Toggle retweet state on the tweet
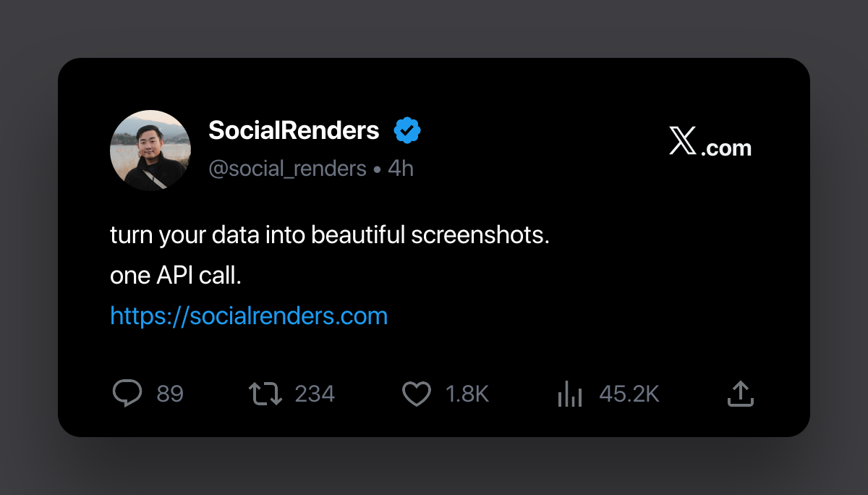The height and width of the screenshot is (495, 868). point(266,394)
